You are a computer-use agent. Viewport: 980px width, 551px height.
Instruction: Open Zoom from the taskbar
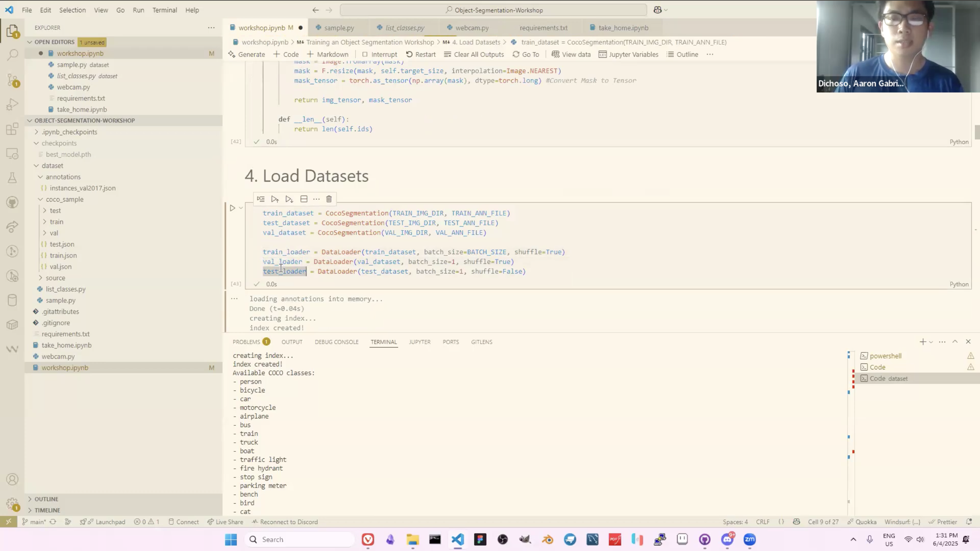pos(749,539)
